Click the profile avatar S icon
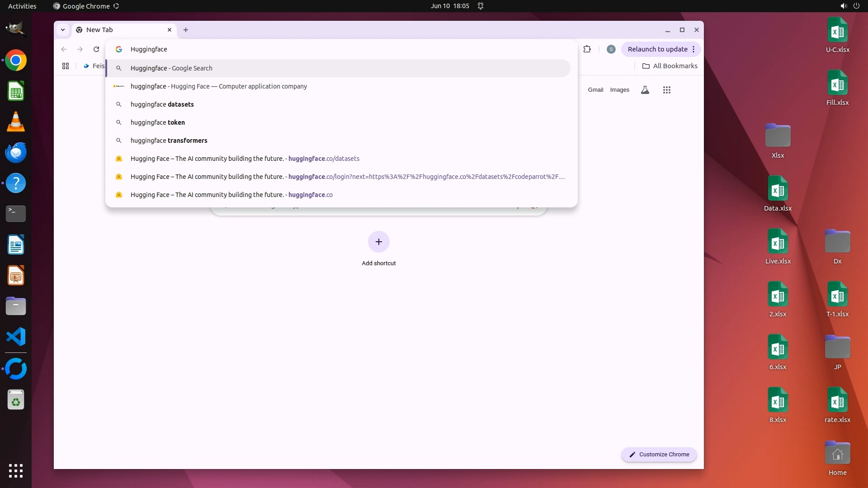Screen dimensions: 868x488 coord(611,49)
